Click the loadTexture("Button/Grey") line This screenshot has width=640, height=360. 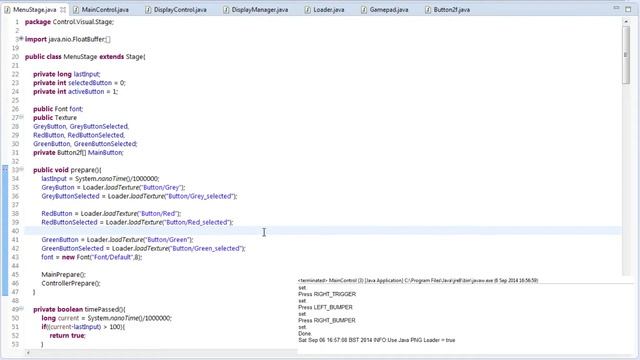[113, 188]
